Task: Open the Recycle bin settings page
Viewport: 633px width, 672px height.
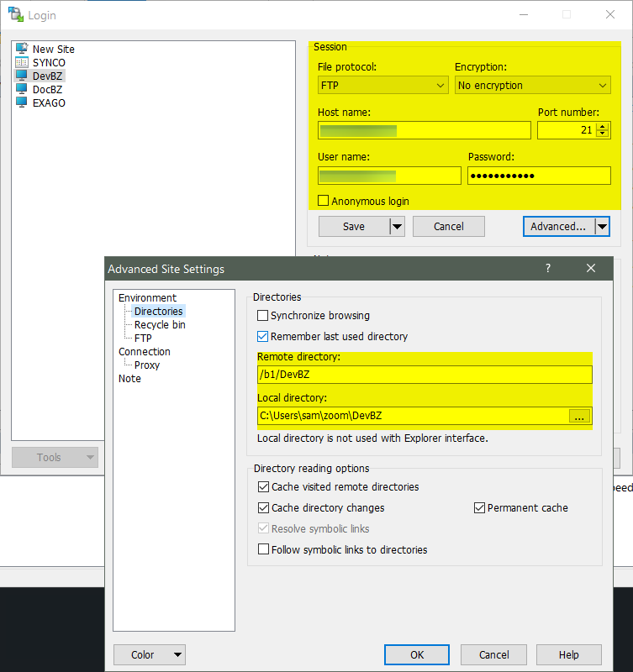Action: coord(160,325)
